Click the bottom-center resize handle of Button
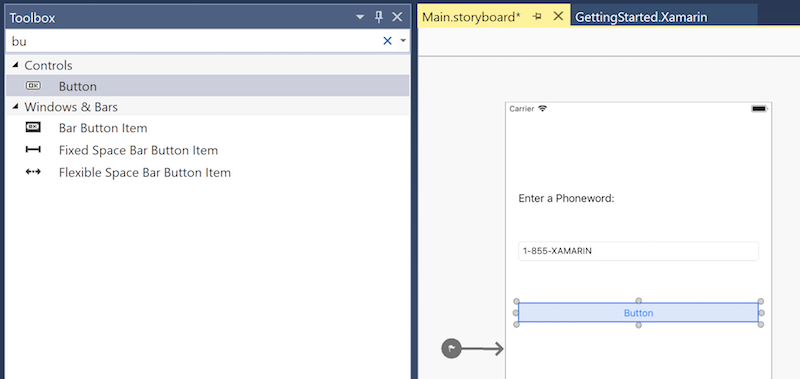 638,325
